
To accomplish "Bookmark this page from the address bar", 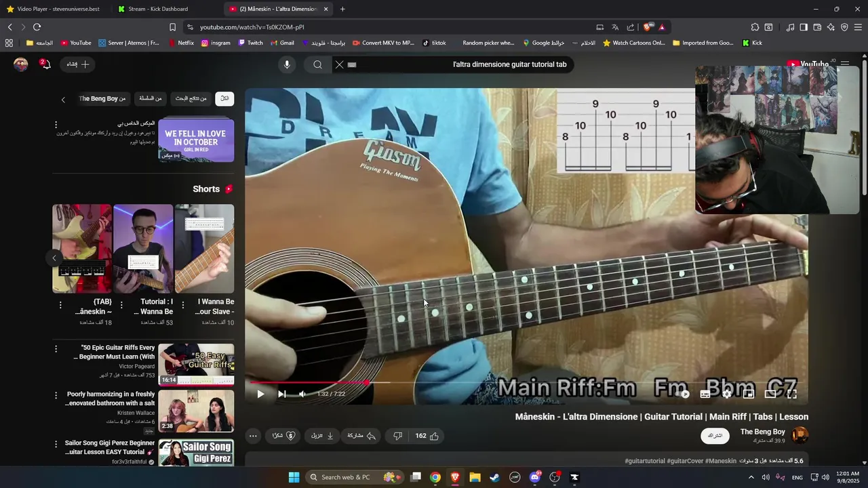I will pos(172,27).
